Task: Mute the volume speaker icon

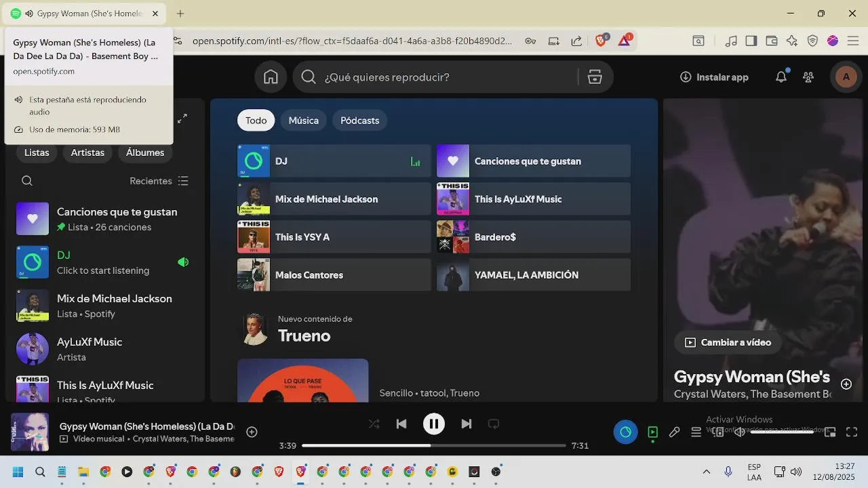Action: point(740,432)
